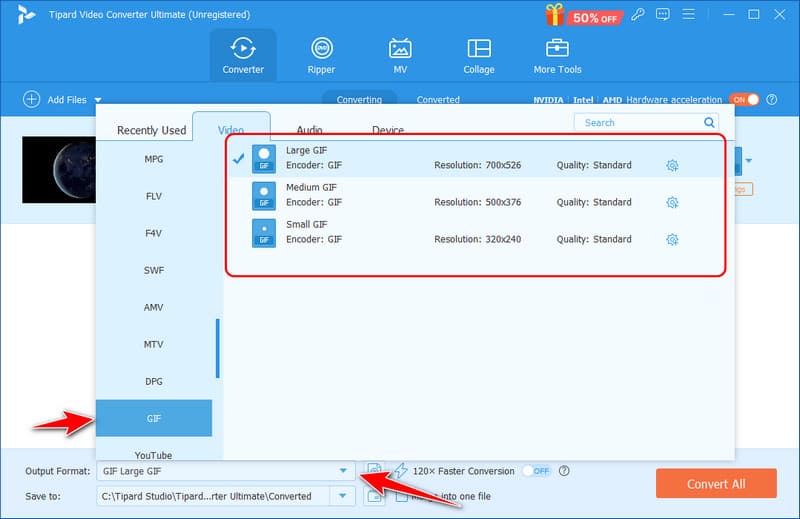This screenshot has width=800, height=519.
Task: Expand the file format arrow at right
Action: tap(748, 161)
